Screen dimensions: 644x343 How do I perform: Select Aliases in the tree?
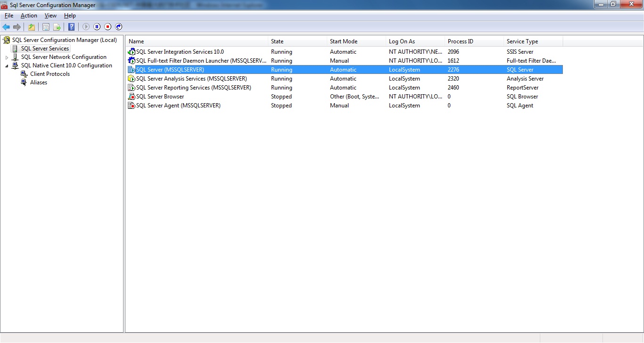pyautogui.click(x=39, y=82)
